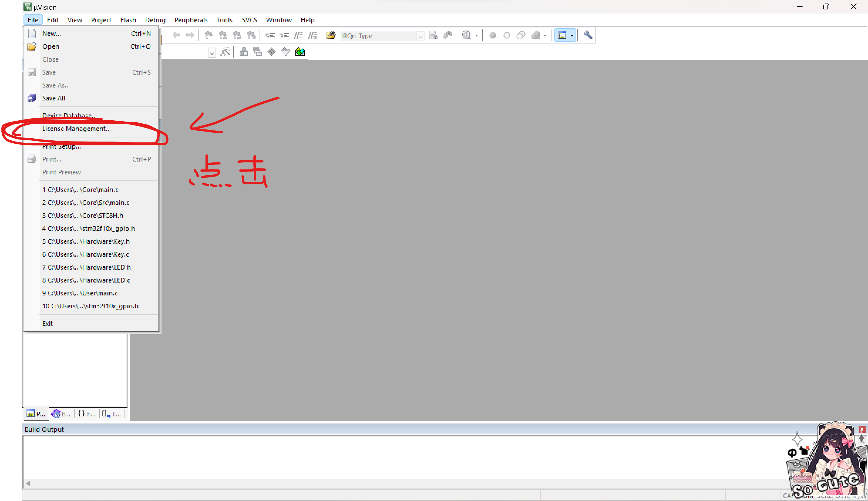The width and height of the screenshot is (868, 501).
Task: Open the target selection dropdown arrow
Action: click(212, 53)
